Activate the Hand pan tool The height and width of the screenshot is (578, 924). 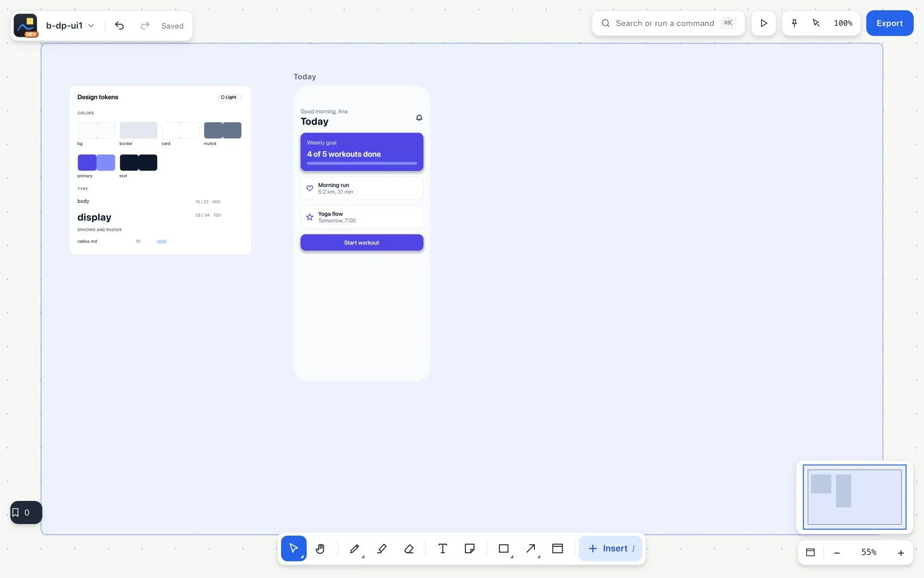pyautogui.click(x=320, y=548)
